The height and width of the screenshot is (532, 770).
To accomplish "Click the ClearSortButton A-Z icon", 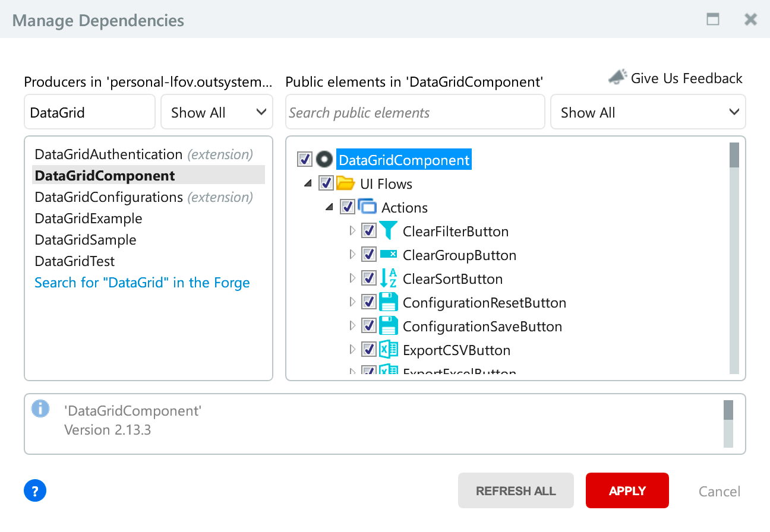I will pos(389,278).
